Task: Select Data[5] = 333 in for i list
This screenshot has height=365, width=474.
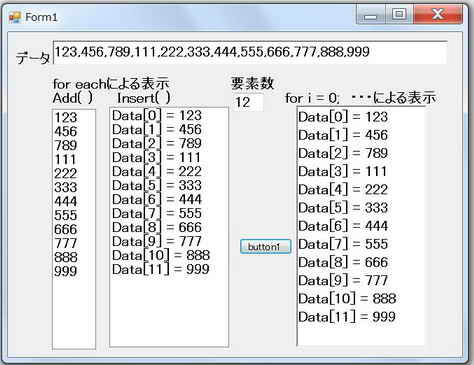Action: (343, 208)
